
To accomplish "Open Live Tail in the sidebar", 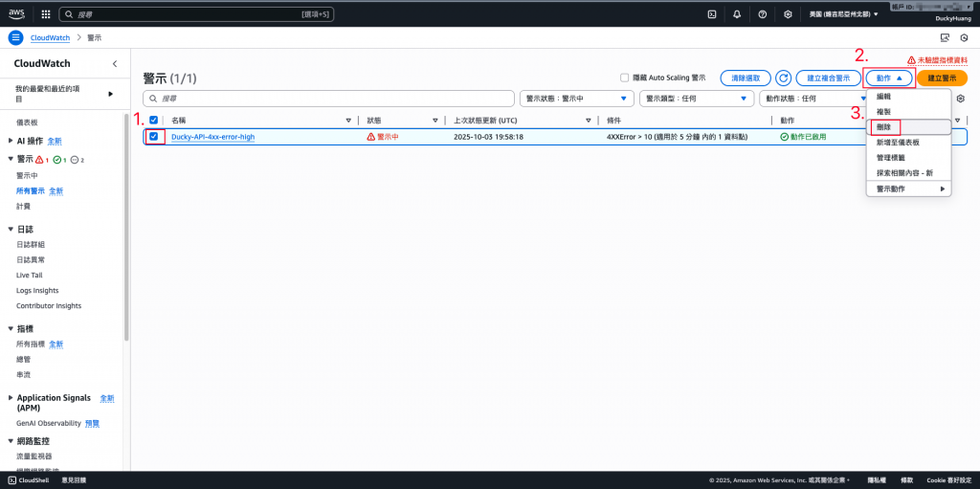I will (30, 275).
